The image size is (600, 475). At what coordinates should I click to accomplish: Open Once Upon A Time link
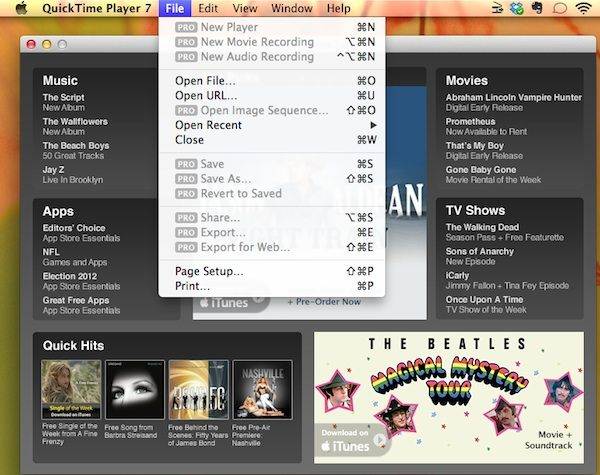[486, 304]
